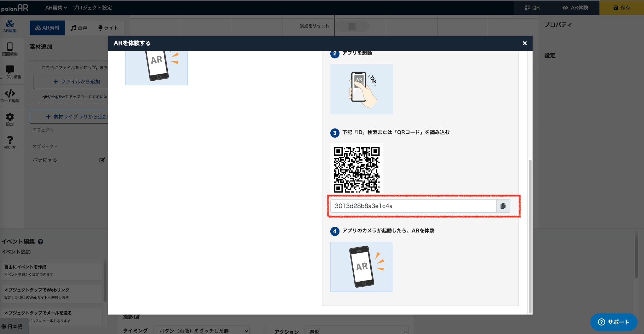
Task: Click the AR体験 preview button
Action: (575, 7)
